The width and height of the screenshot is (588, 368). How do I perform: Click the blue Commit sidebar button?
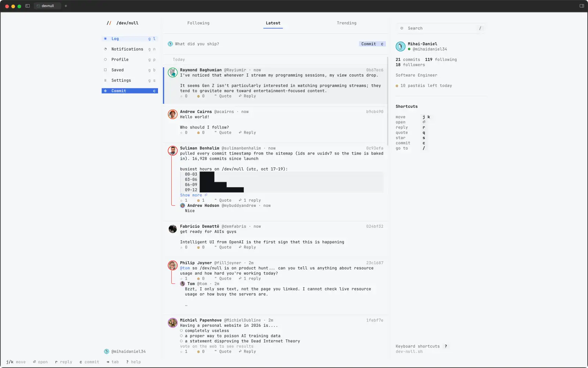130,91
